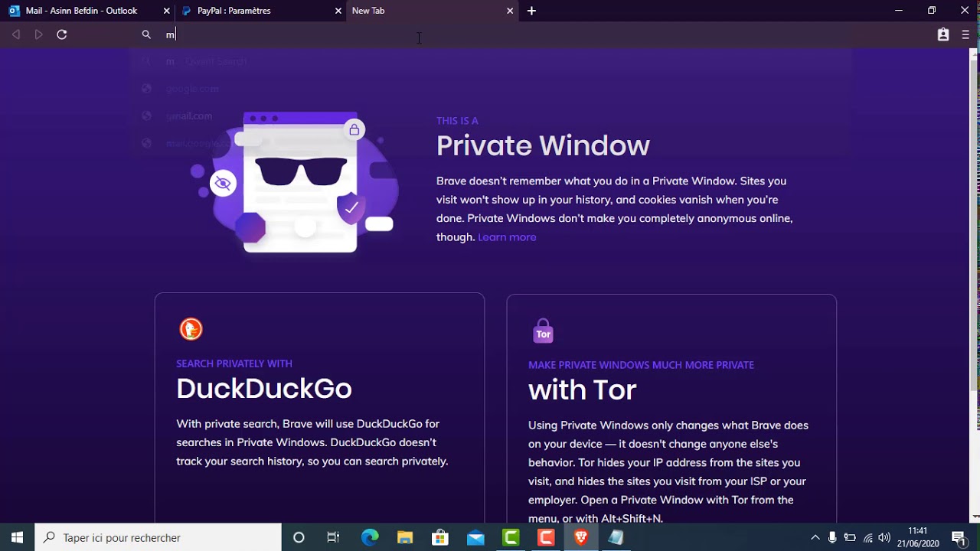This screenshot has height=551, width=980.
Task: Open a new tab with the plus button
Action: (x=531, y=11)
